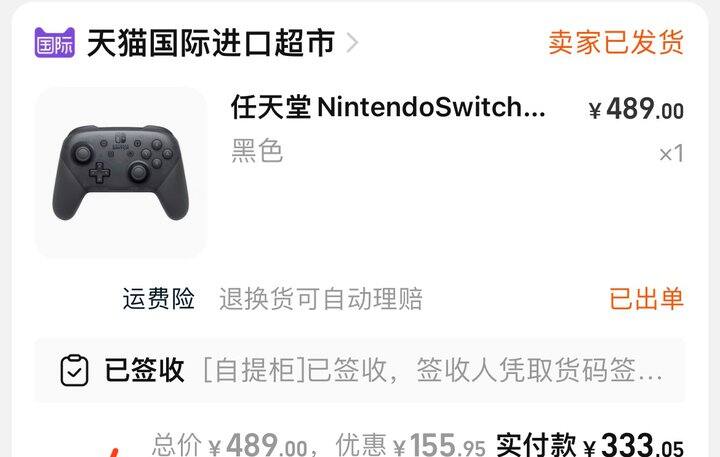
Task: Tap the 卖家已发货 order status
Action: pyautogui.click(x=616, y=43)
